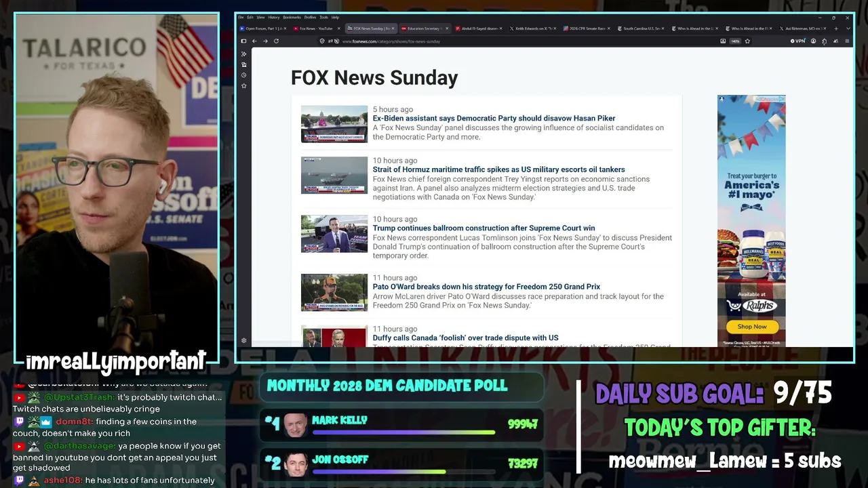Screen dimensions: 868x488
Task: Open the Trump ballroom construction article
Action: pos(484,228)
